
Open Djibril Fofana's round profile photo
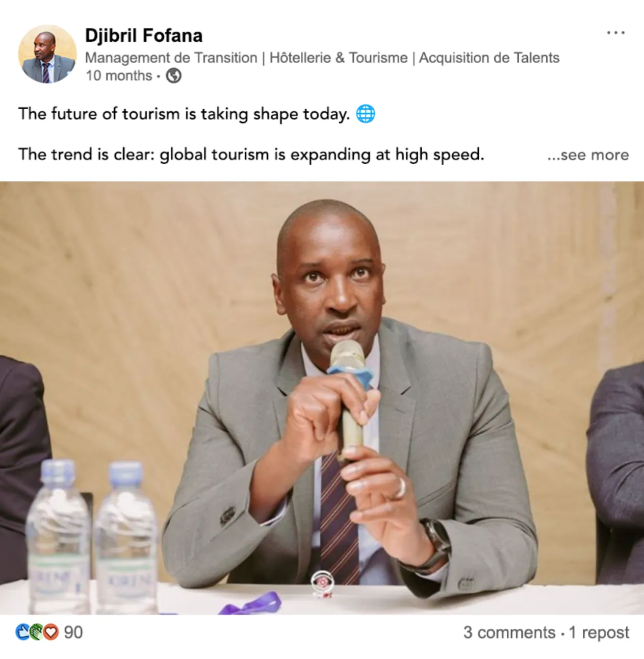47,54
